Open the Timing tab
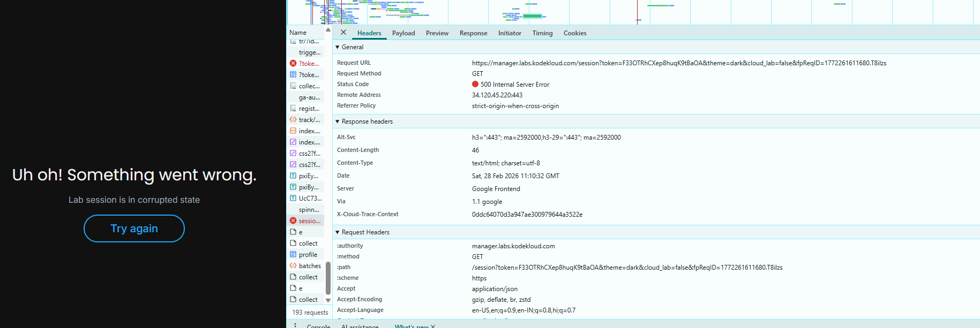 pyautogui.click(x=542, y=33)
